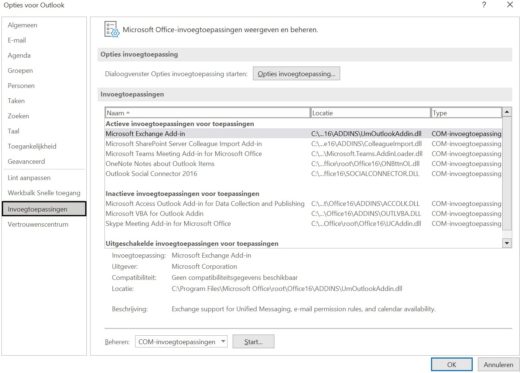520x373 pixels.
Task: Click the add-ins management header icon
Action: (x=111, y=29)
